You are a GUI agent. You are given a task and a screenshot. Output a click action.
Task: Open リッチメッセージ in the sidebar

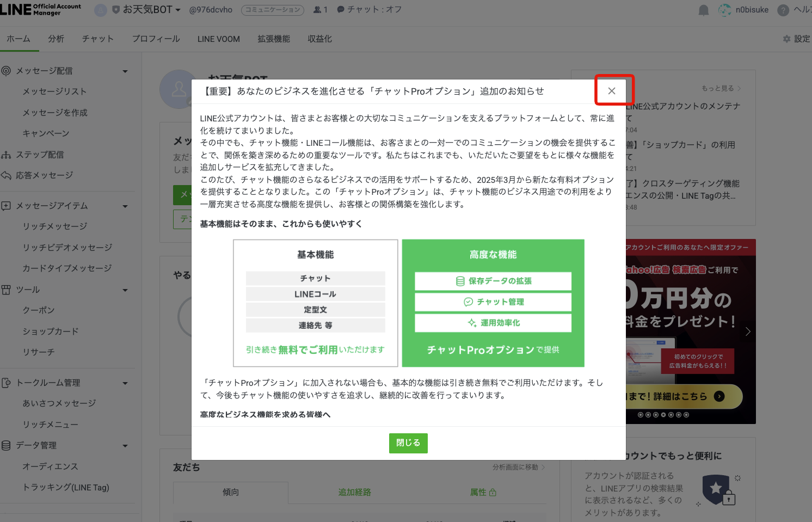point(55,226)
